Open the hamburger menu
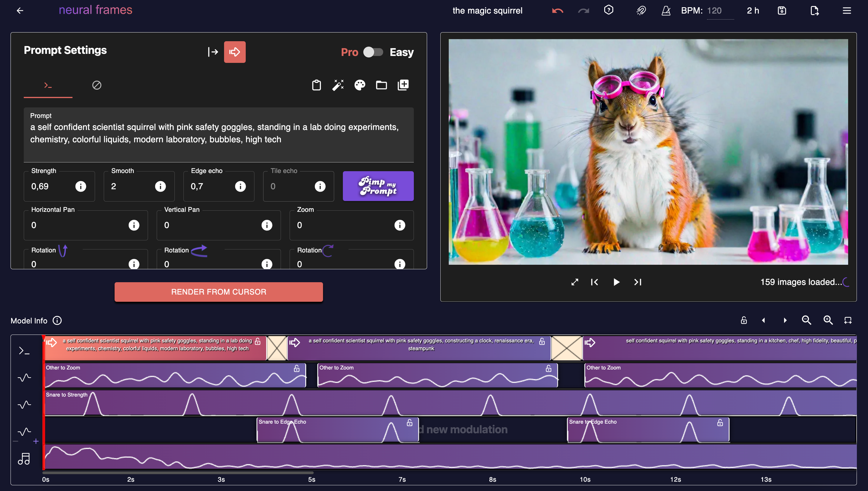868x491 pixels. point(847,11)
